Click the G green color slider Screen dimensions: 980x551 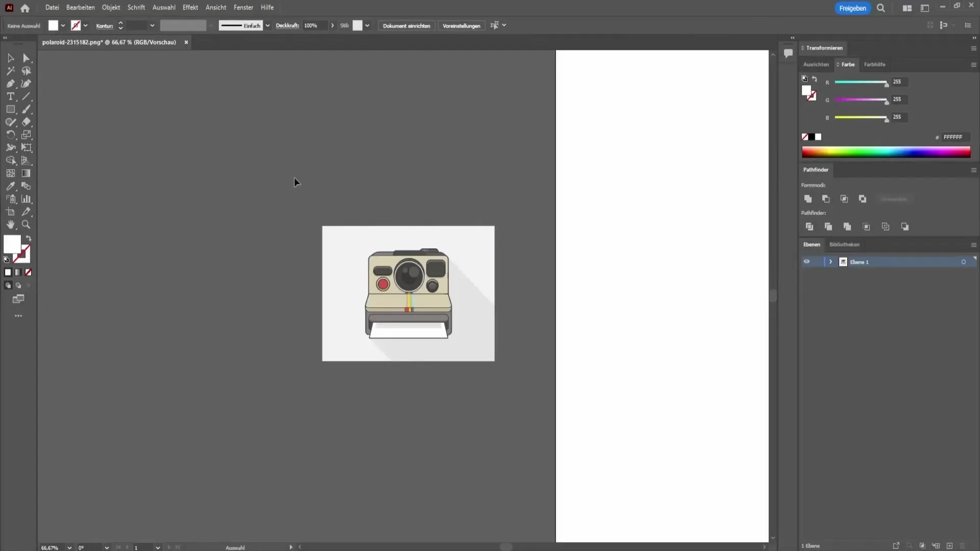[861, 100]
